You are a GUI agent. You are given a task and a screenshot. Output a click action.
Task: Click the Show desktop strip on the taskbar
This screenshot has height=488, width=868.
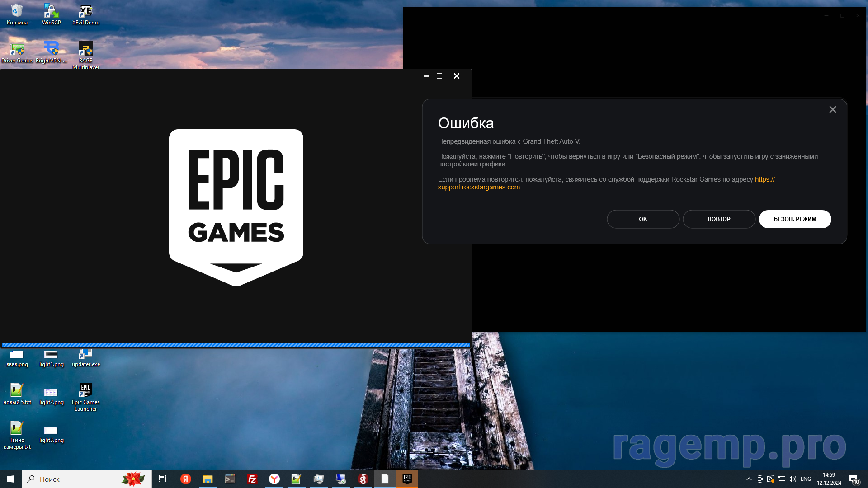[x=866, y=479]
